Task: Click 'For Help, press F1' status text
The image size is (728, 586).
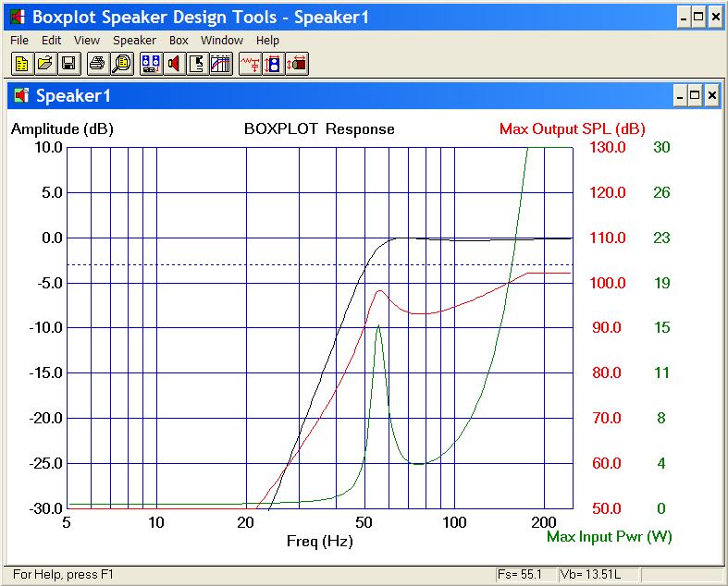Action: pyautogui.click(x=63, y=574)
